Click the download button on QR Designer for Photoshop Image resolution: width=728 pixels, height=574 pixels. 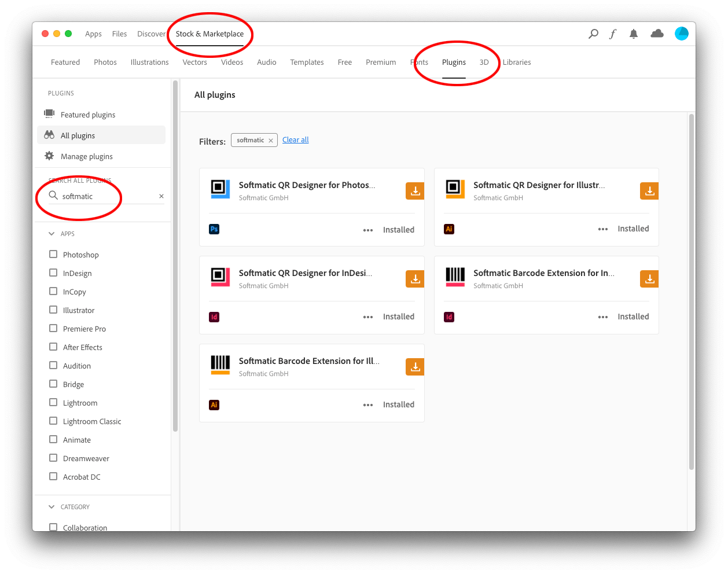(415, 190)
